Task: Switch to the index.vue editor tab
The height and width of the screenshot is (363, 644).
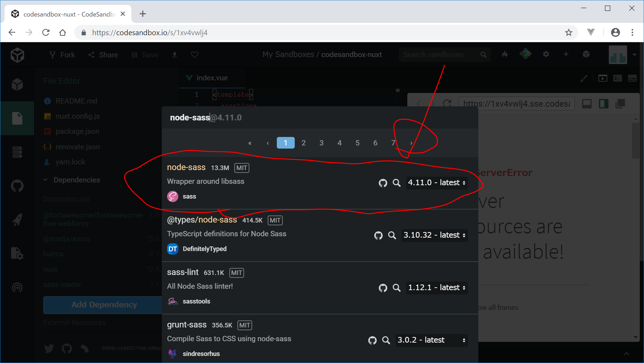Action: 212,78
